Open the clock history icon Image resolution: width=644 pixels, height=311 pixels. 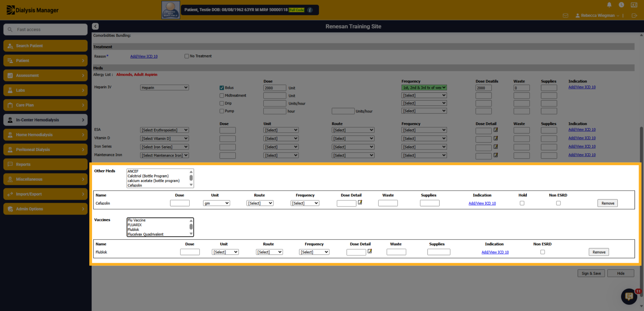pyautogui.click(x=621, y=5)
